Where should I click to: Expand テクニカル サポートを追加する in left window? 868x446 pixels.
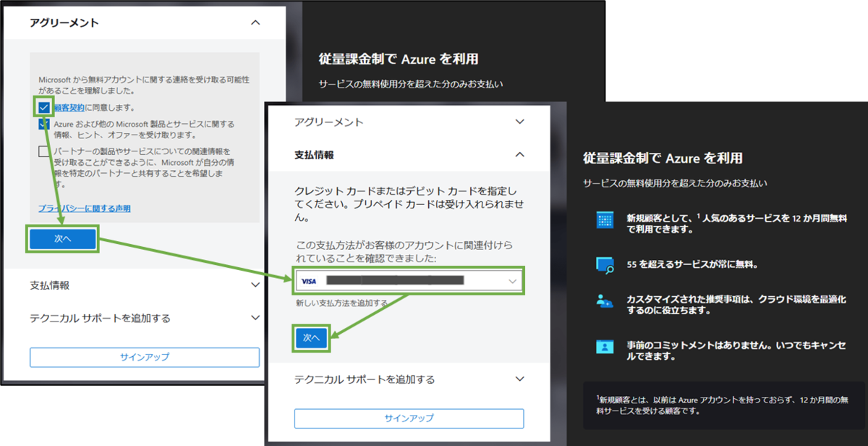255,318
